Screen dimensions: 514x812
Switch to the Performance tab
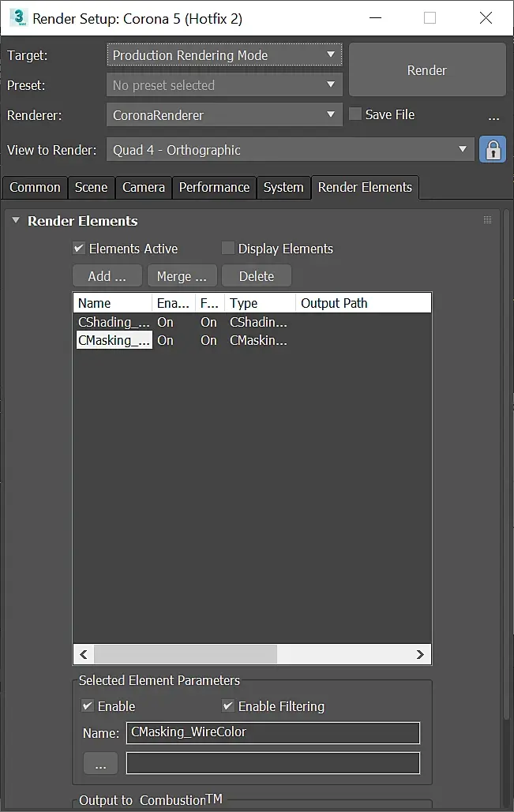[x=214, y=187]
